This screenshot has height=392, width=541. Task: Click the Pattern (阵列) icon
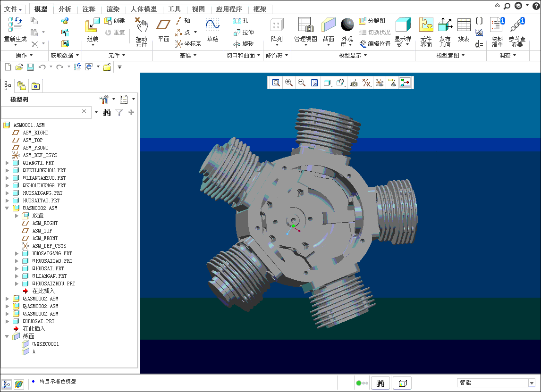[277, 25]
